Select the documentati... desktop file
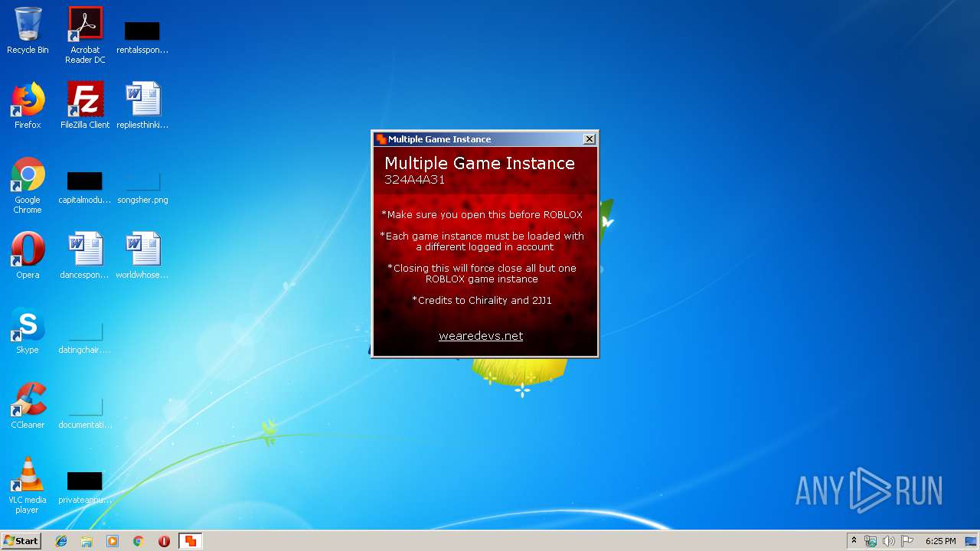The image size is (980, 551). point(85,413)
